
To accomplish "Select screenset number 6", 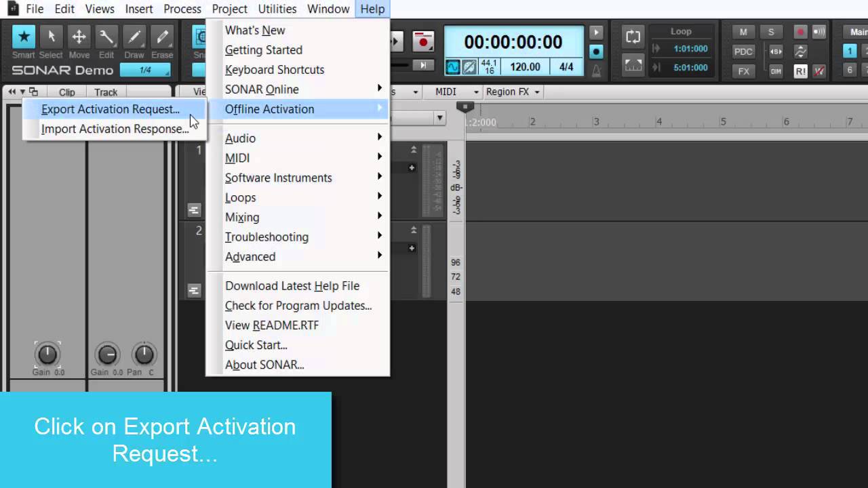I will [x=850, y=70].
